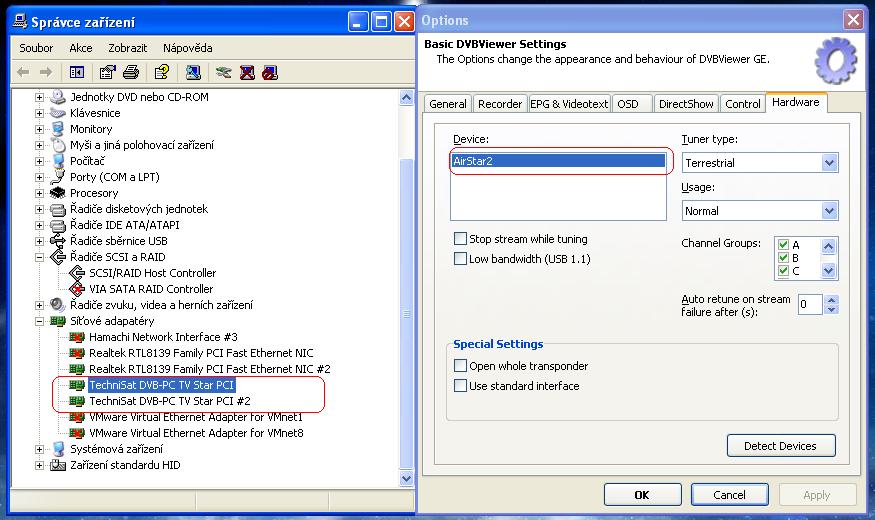Viewport: 875px width, 520px height.
Task: Click Device Manager scrollbar up arrow
Action: (x=406, y=98)
